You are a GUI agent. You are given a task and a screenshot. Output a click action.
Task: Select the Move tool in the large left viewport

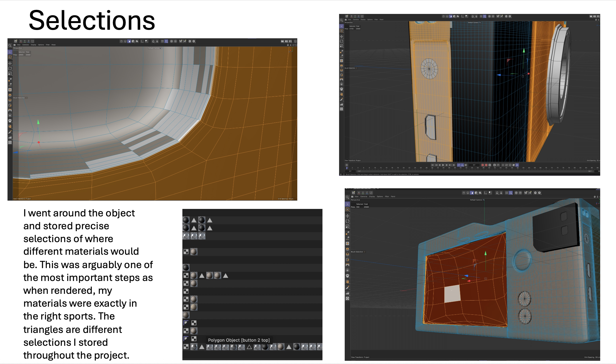10,63
